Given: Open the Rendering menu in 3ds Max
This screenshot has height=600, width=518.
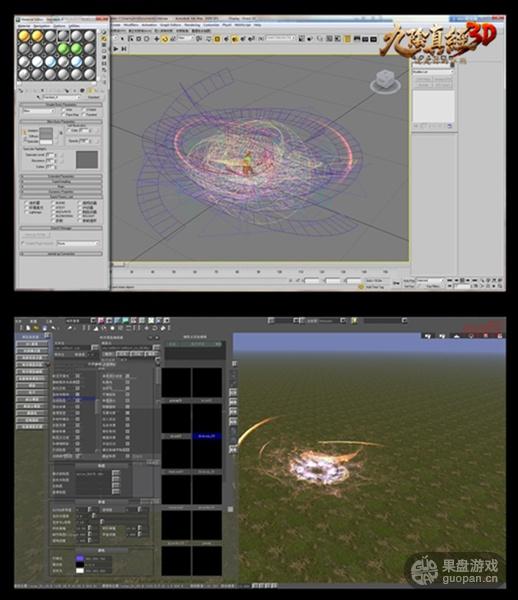Looking at the screenshot, I should click(192, 24).
